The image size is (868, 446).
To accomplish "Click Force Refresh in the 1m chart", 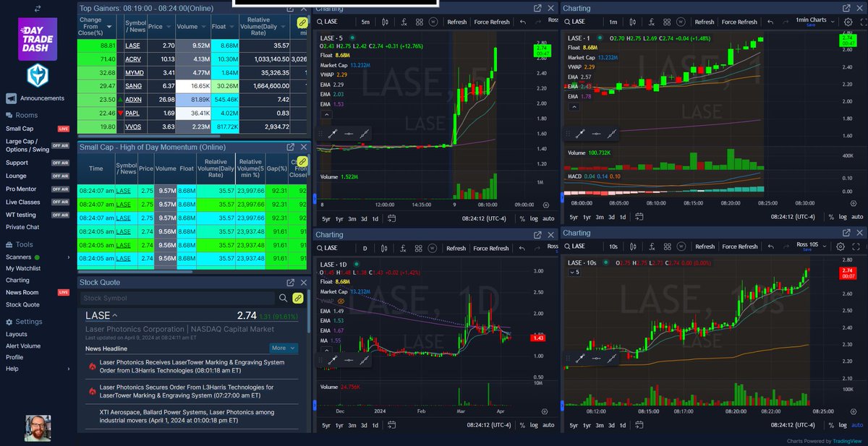I will (x=739, y=22).
